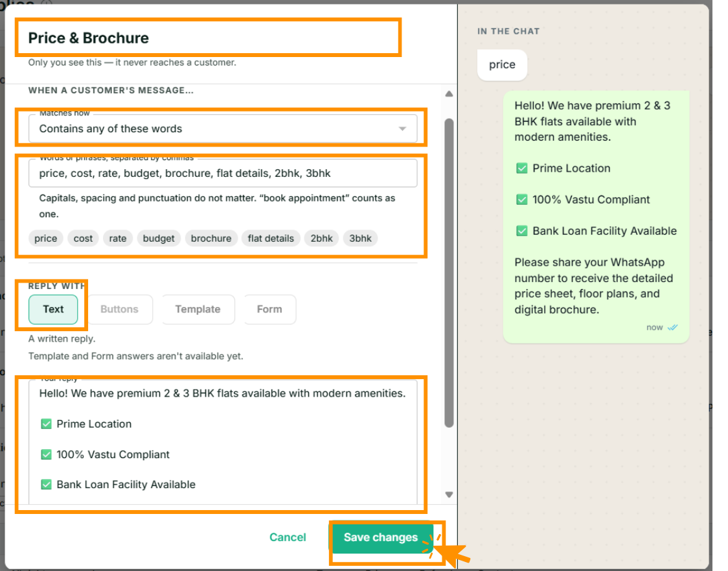
Task: Select the Template reply type
Action: click(198, 309)
